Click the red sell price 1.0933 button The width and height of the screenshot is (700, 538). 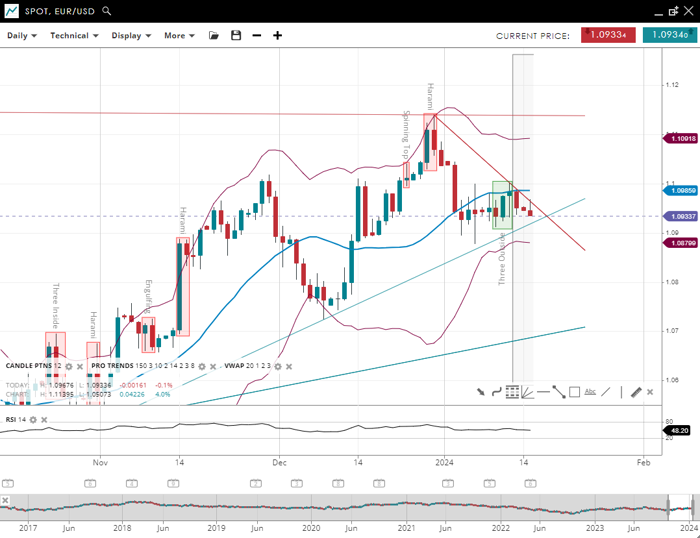(607, 35)
